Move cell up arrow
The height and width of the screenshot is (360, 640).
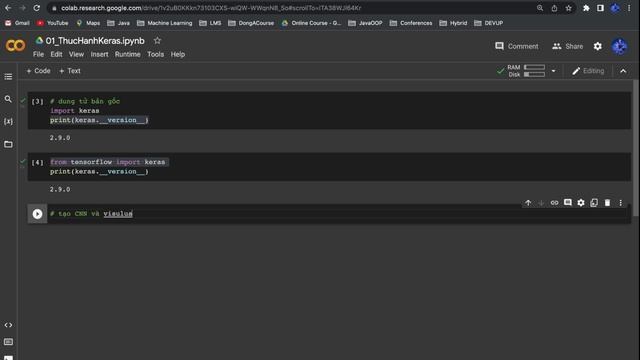click(528, 203)
